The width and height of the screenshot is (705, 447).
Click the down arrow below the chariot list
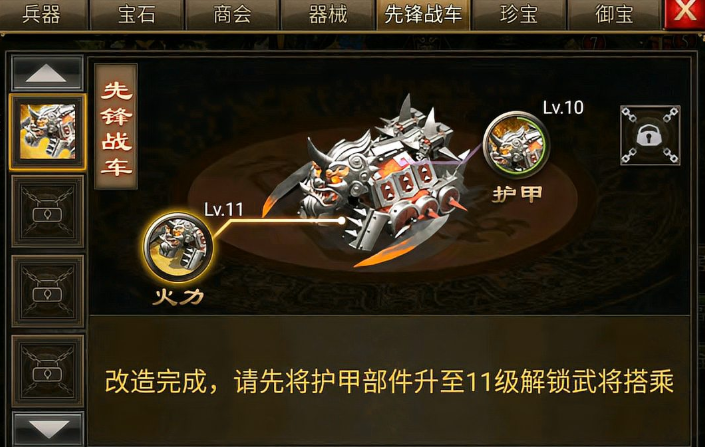(x=48, y=429)
